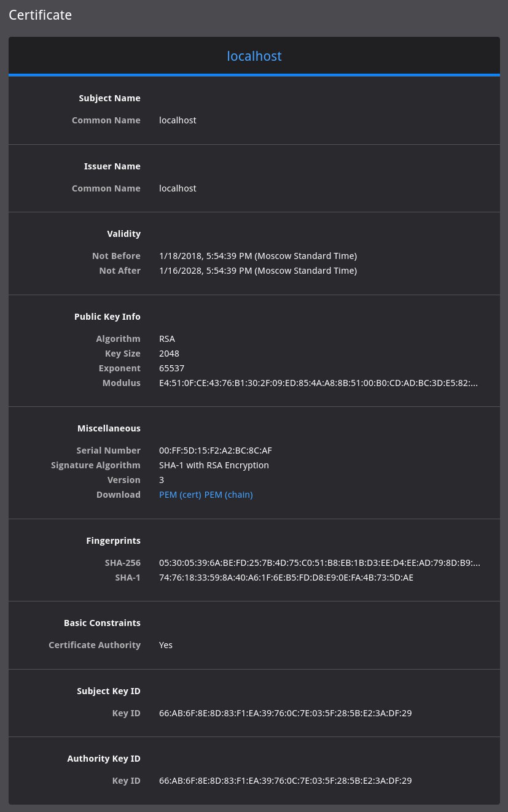The image size is (508, 812).
Task: Click the Serial Number value
Action: pyautogui.click(x=216, y=450)
